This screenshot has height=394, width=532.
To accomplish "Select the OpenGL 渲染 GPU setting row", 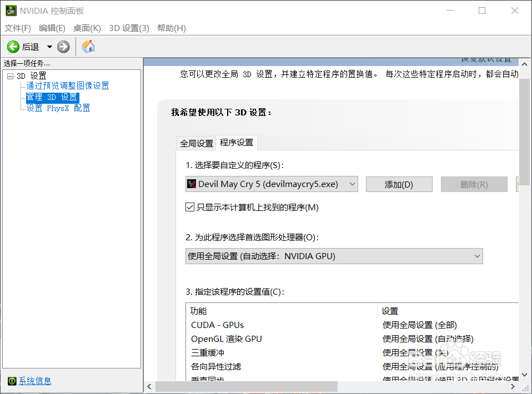I will pyautogui.click(x=352, y=339).
